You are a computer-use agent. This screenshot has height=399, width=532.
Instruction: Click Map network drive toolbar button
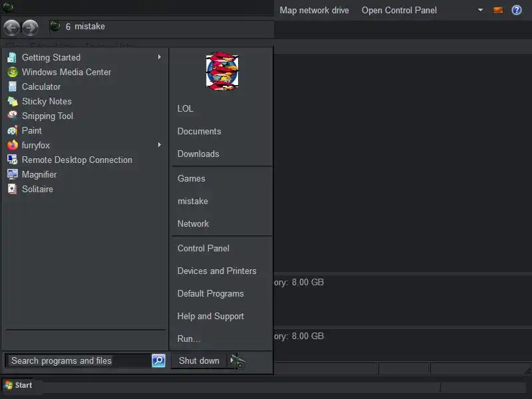pos(314,10)
